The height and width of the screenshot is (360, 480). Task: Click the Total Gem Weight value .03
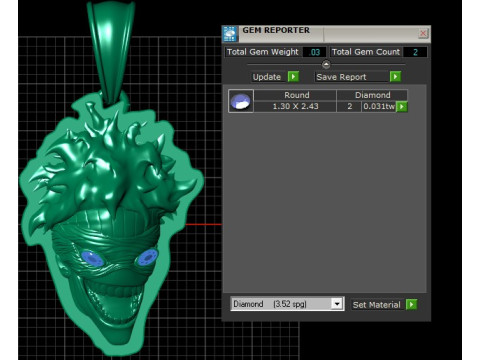(x=314, y=52)
